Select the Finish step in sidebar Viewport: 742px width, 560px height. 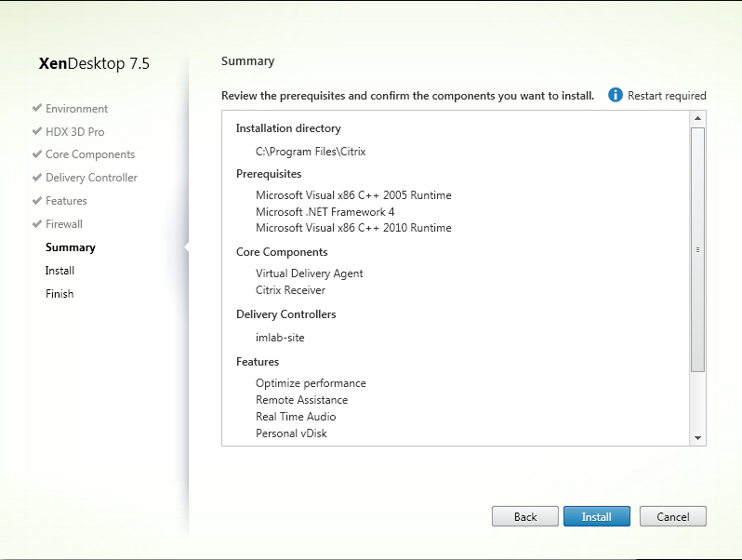tap(60, 294)
